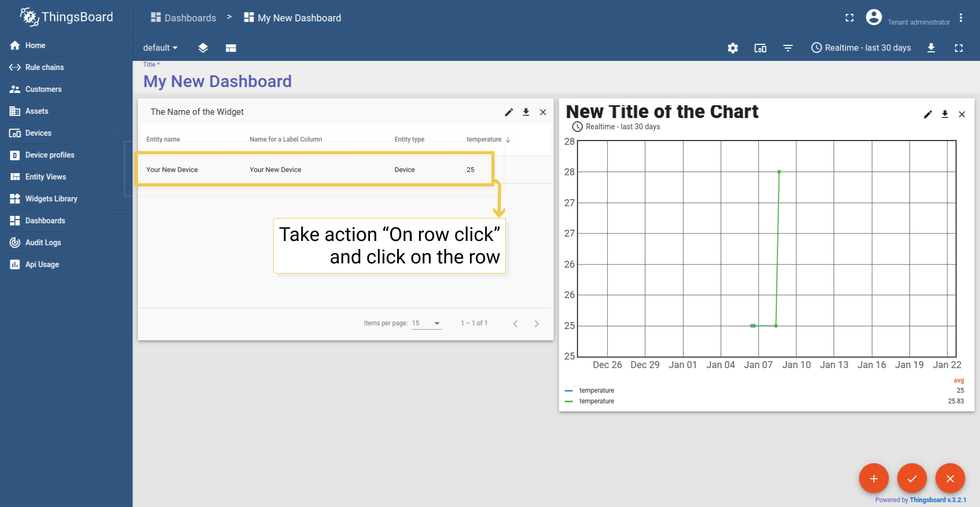Remove the chart widget
The height and width of the screenshot is (507, 980).
point(962,114)
